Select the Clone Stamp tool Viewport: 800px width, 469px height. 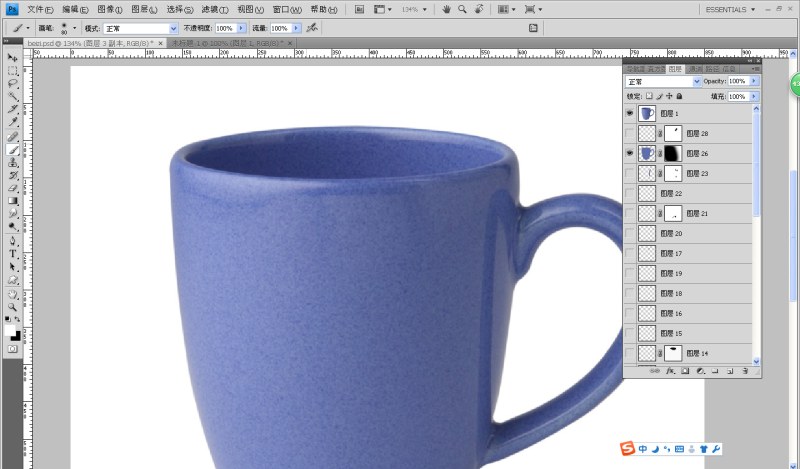tap(13, 162)
